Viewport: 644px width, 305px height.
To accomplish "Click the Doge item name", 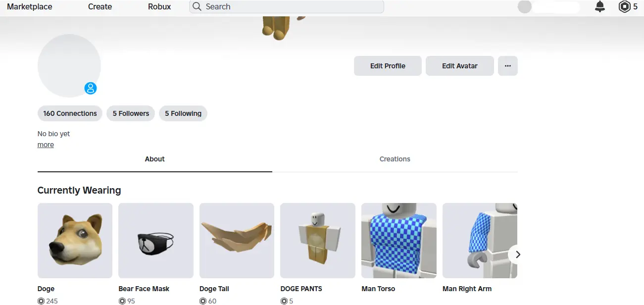I will pyautogui.click(x=46, y=289).
